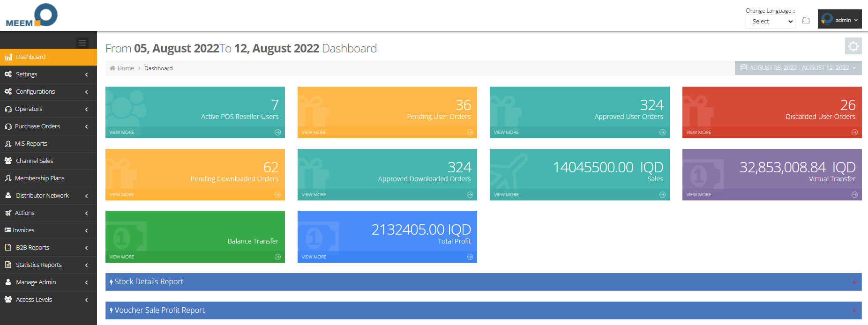Click arrow icon on Balance Transfer card

coord(277,257)
